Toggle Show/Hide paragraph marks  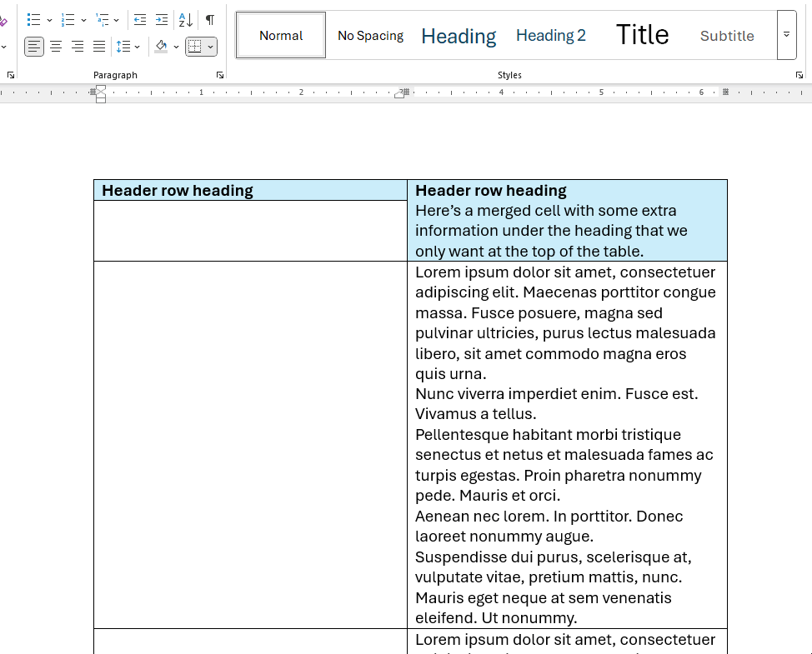(x=210, y=19)
